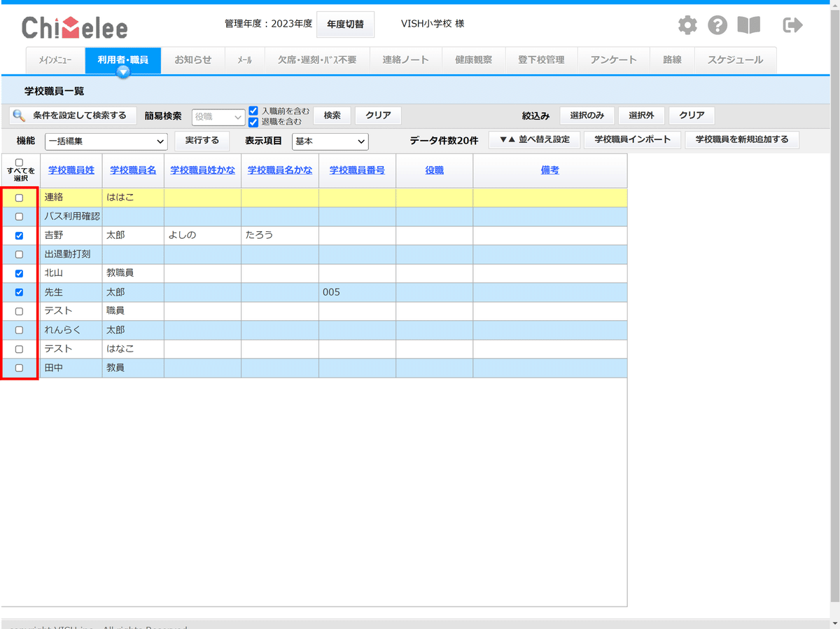Uncheck the 北山 教職員 row checkbox
This screenshot has height=629, width=840.
[19, 274]
